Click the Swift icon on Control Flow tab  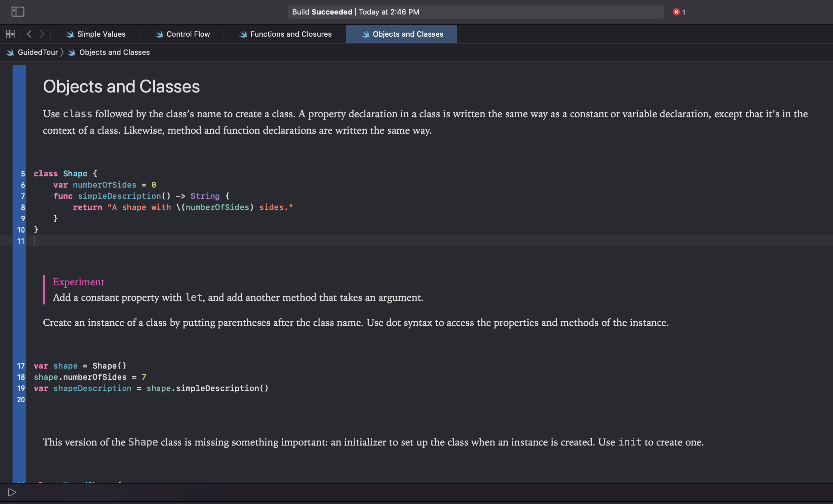(159, 34)
